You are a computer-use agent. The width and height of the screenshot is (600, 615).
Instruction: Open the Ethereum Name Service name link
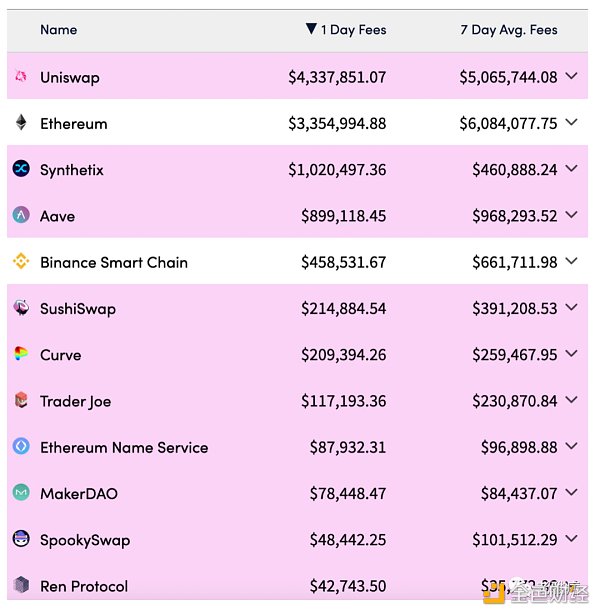[124, 447]
